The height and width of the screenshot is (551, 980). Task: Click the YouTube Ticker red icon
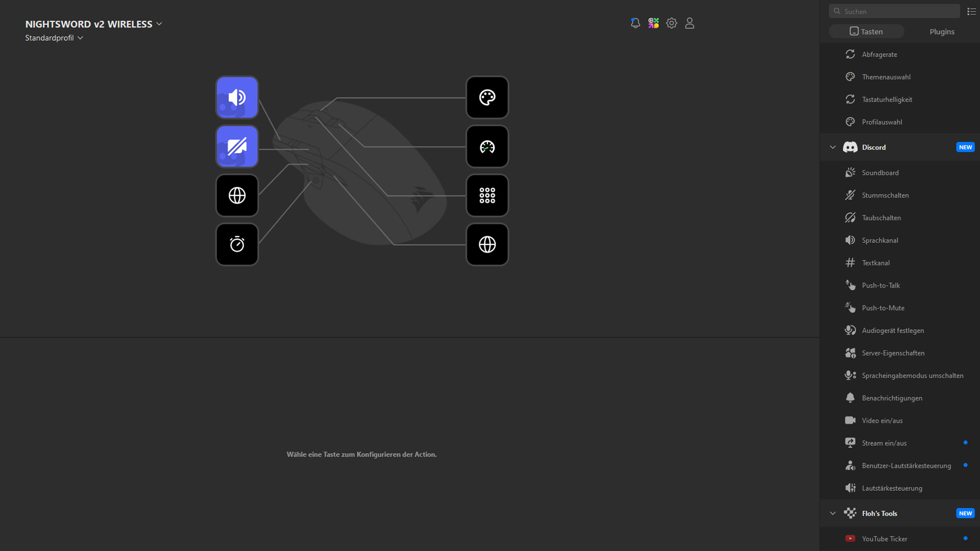tap(850, 539)
